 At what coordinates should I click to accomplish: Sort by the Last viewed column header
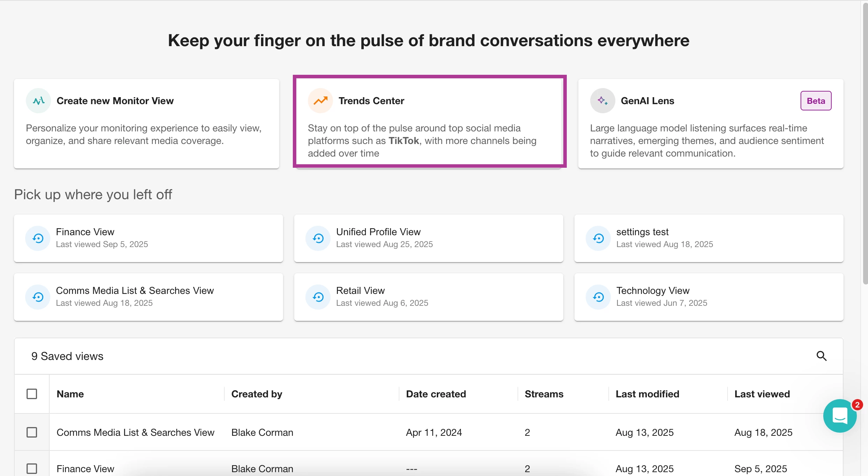[x=762, y=394]
